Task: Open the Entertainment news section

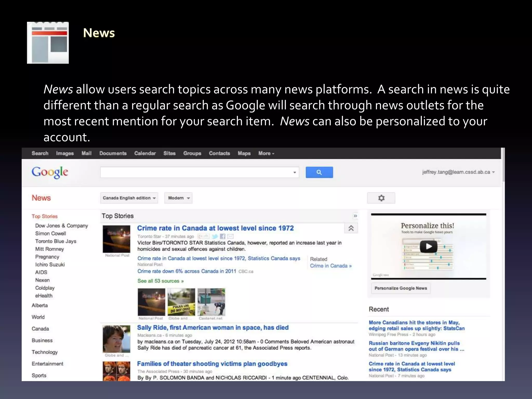Action: tap(48, 364)
